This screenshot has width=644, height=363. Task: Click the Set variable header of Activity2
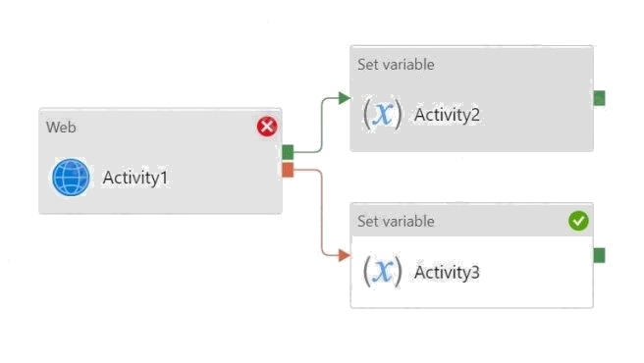396,65
